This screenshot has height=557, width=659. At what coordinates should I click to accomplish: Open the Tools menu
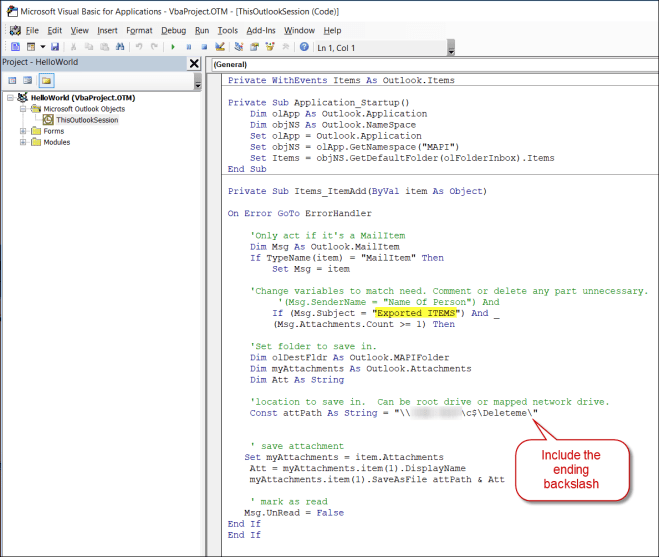(227, 30)
